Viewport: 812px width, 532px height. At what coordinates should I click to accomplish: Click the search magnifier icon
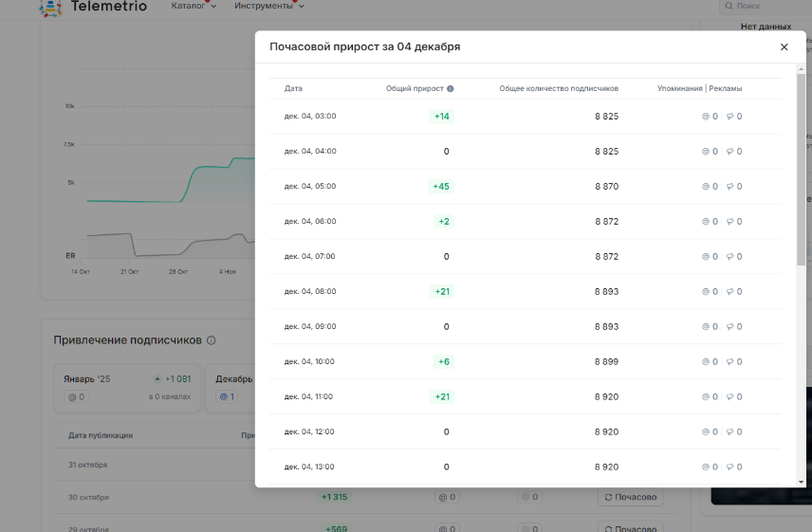pyautogui.click(x=729, y=6)
